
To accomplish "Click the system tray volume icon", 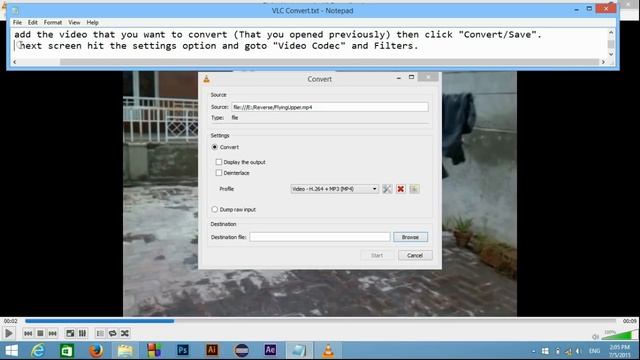I will [578, 351].
